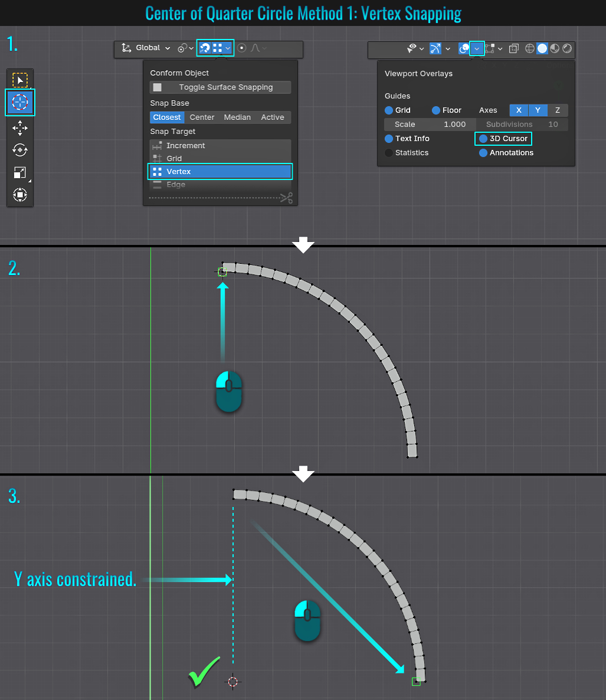606x700 pixels.
Task: Select the Transform tool
Action: 20,195
